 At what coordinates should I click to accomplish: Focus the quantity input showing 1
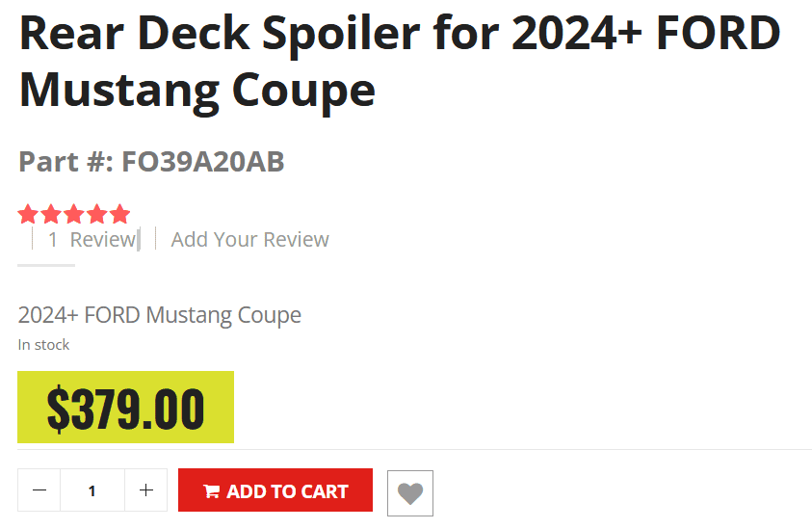92,490
